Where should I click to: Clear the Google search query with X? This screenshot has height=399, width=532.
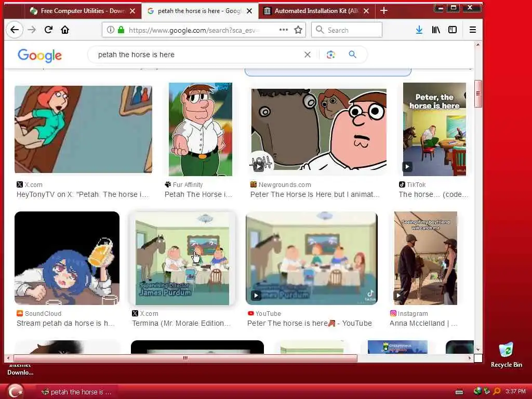[308, 55]
